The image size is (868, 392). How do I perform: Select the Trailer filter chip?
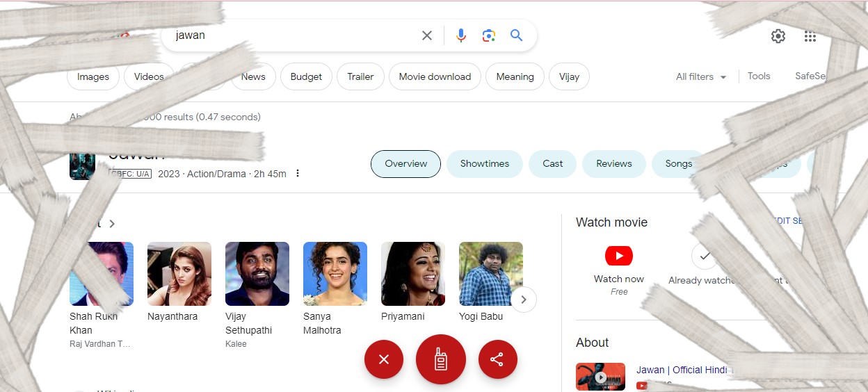tap(360, 77)
